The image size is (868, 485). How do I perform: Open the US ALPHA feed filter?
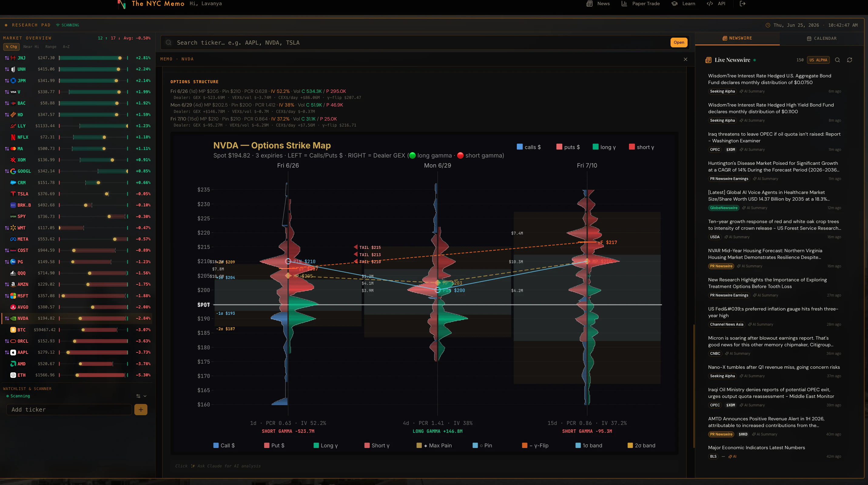click(818, 60)
